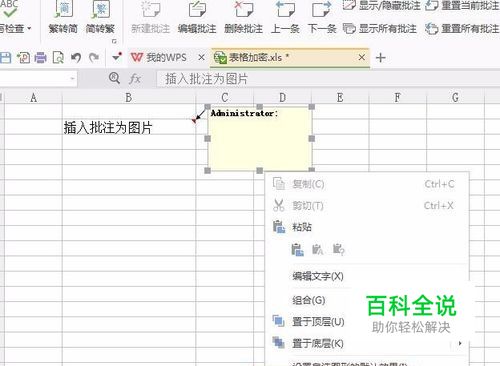Select column F header
The width and height of the screenshot is (500, 366).
(x=398, y=98)
